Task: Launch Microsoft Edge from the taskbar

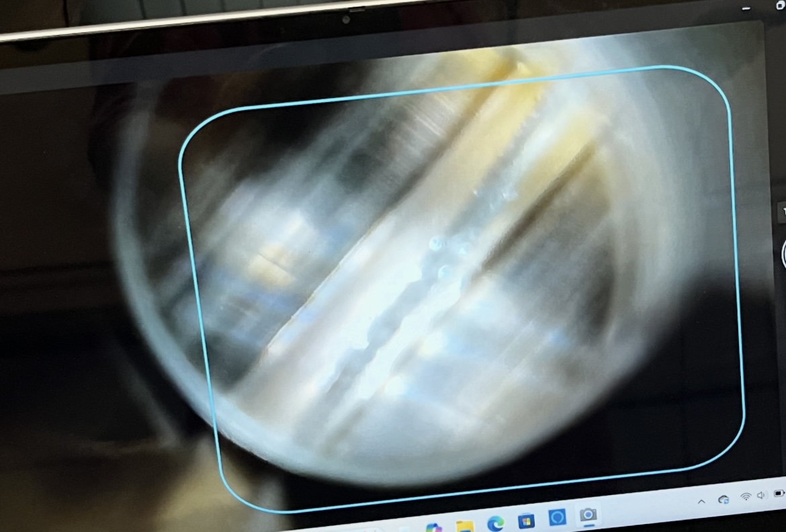Action: [496, 524]
